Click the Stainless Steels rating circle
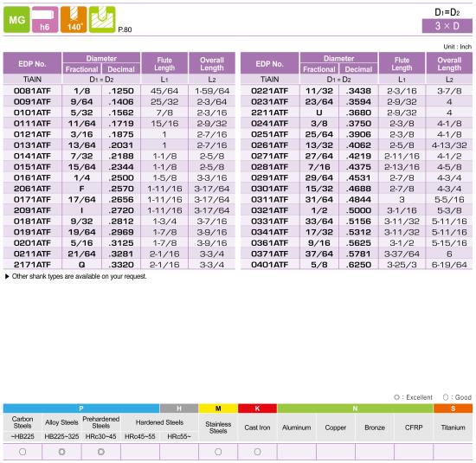 [x=218, y=452]
